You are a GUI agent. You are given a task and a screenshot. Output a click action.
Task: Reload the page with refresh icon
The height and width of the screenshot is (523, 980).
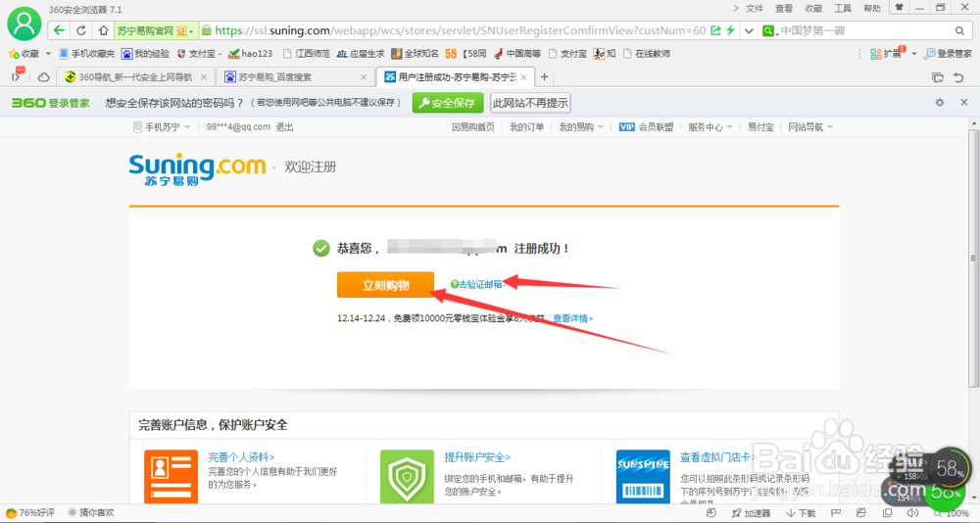click(x=81, y=30)
